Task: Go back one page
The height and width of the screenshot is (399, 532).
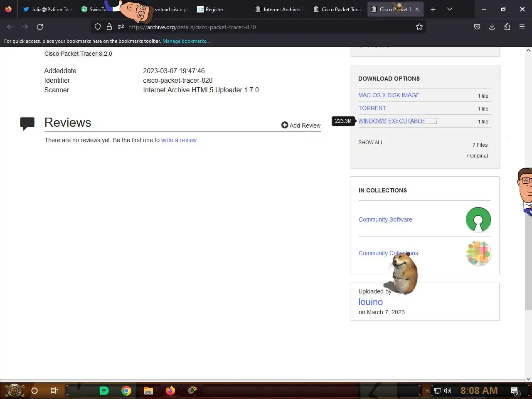Action: click(x=10, y=27)
